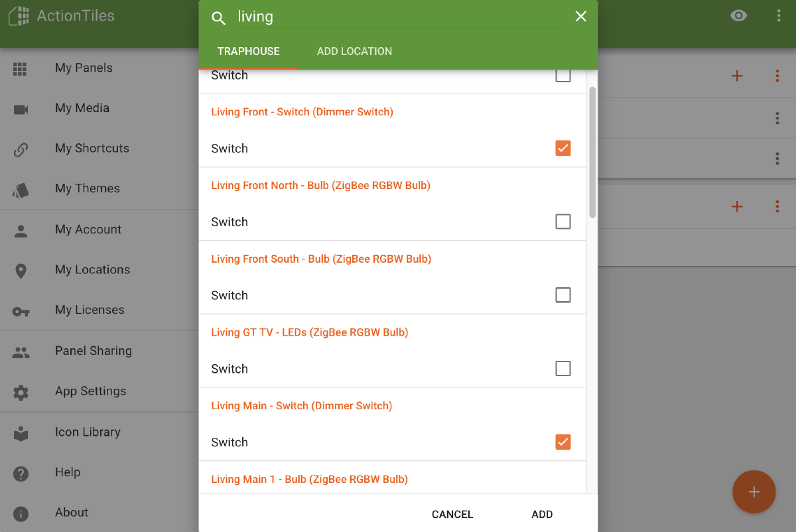Click the My Account person icon
The image size is (796, 532).
[21, 231]
